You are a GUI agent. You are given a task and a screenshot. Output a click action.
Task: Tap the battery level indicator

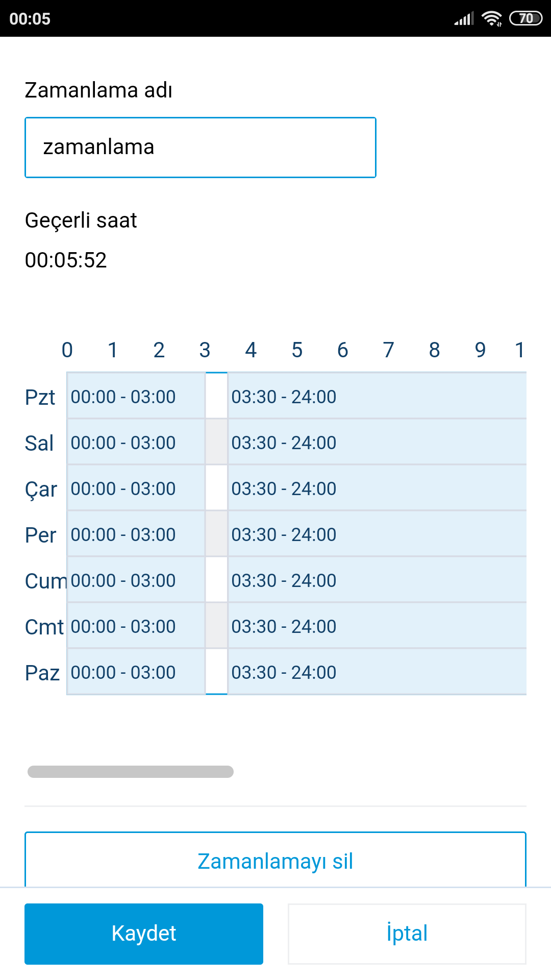point(525,18)
